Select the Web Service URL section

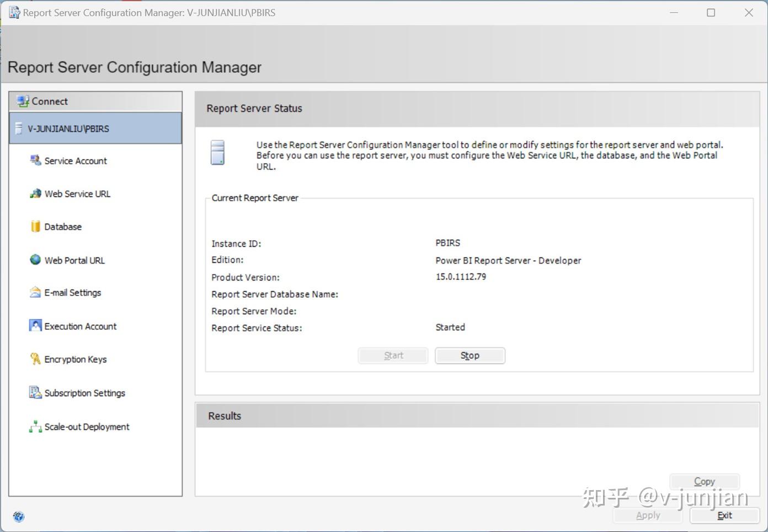pos(77,194)
